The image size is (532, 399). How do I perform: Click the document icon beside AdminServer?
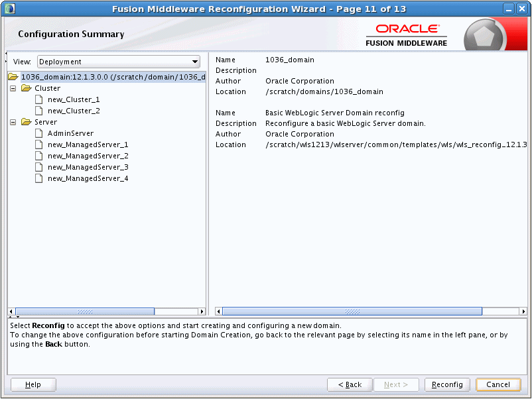point(39,133)
